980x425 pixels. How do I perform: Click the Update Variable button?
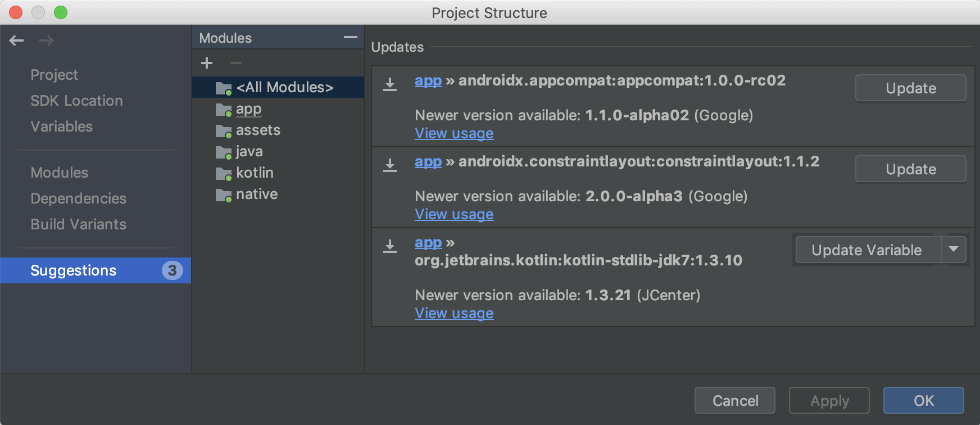point(866,250)
